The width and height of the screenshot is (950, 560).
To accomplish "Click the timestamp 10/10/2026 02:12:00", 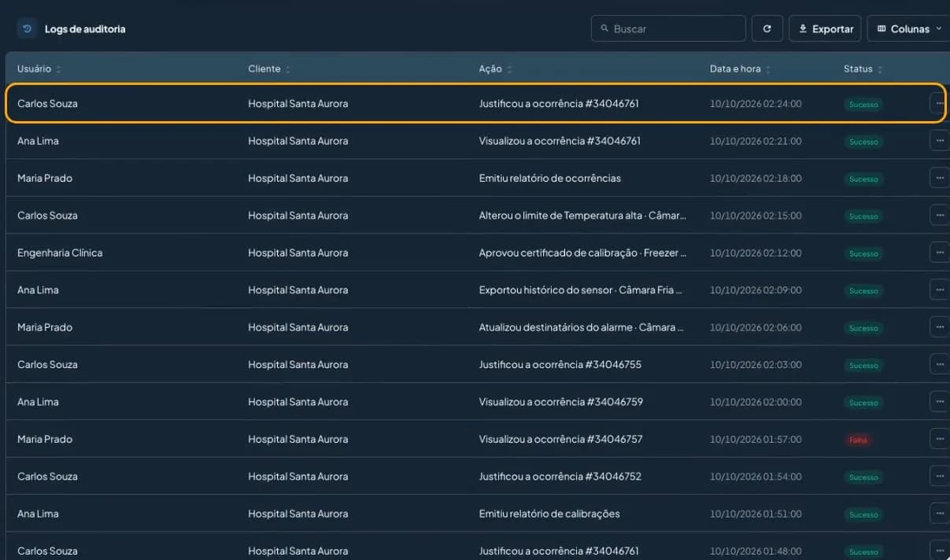I will tap(756, 253).
